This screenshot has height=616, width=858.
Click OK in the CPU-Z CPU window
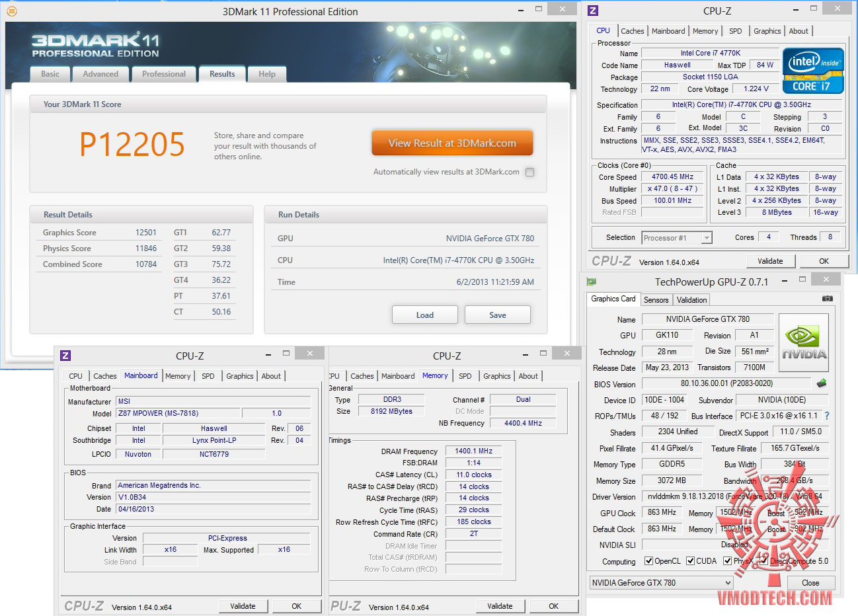click(x=824, y=261)
